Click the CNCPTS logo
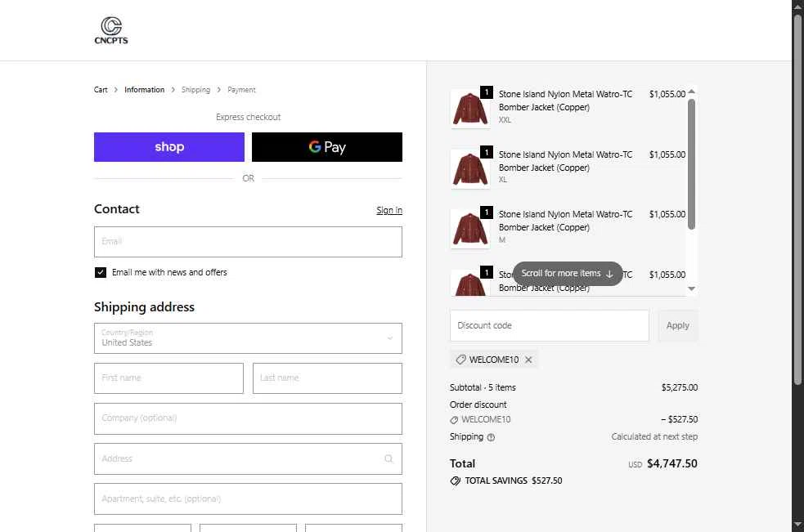Screen dimensions: 804x532 (111, 30)
